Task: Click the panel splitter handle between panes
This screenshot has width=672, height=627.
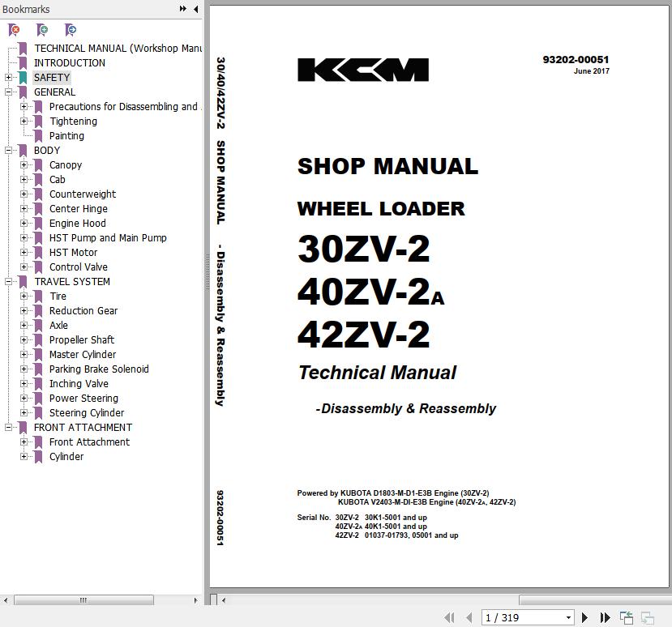Action: pyautogui.click(x=207, y=272)
